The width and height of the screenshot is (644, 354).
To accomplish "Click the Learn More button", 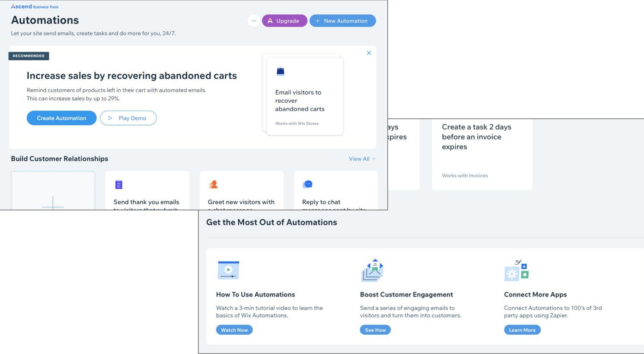I will pos(522,330).
